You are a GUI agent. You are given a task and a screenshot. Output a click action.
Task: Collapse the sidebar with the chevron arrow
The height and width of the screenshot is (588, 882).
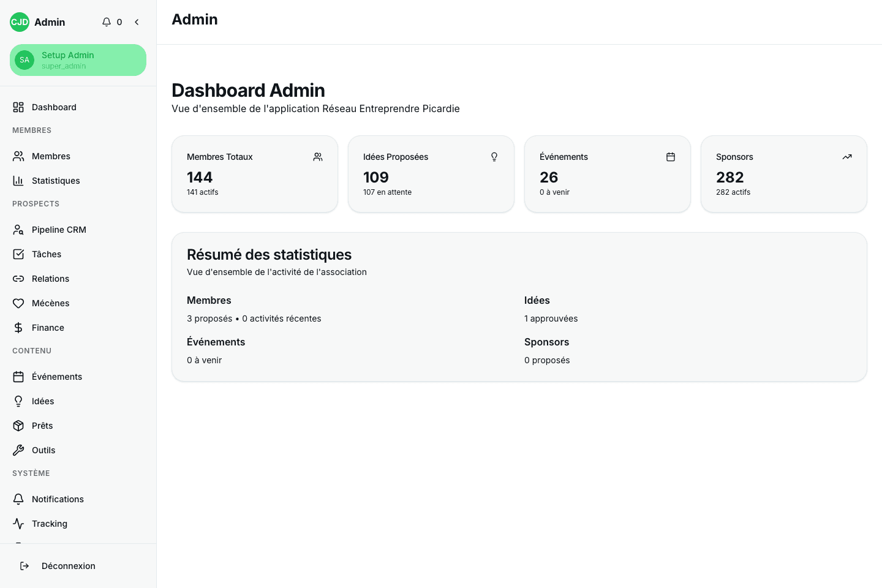click(x=137, y=22)
